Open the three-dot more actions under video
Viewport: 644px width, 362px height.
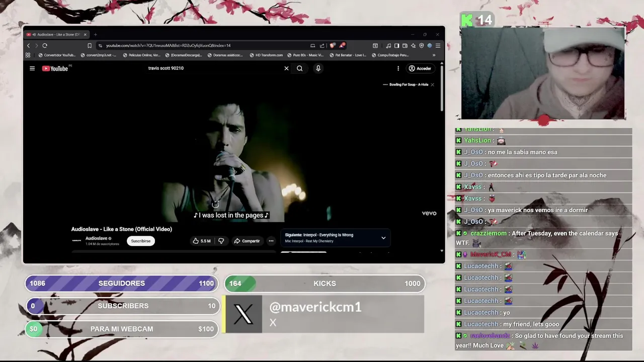[x=271, y=241]
